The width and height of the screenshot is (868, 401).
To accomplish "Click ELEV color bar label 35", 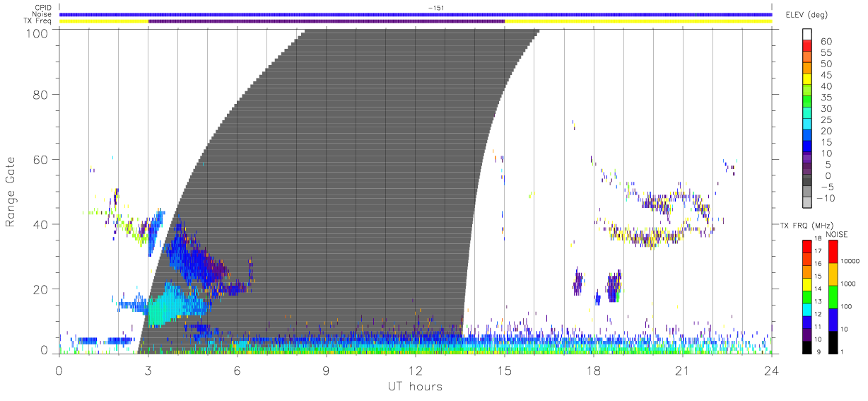I will (x=826, y=98).
